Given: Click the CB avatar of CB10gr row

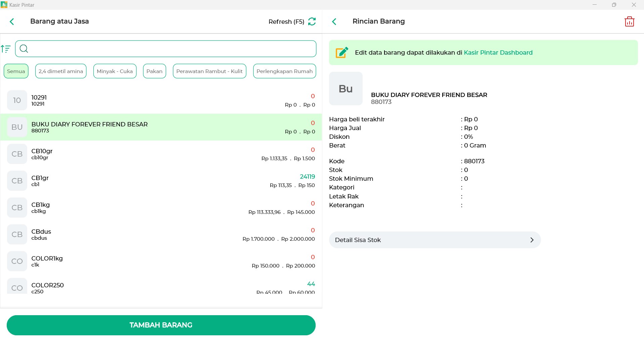Looking at the screenshot, I should (x=17, y=154).
